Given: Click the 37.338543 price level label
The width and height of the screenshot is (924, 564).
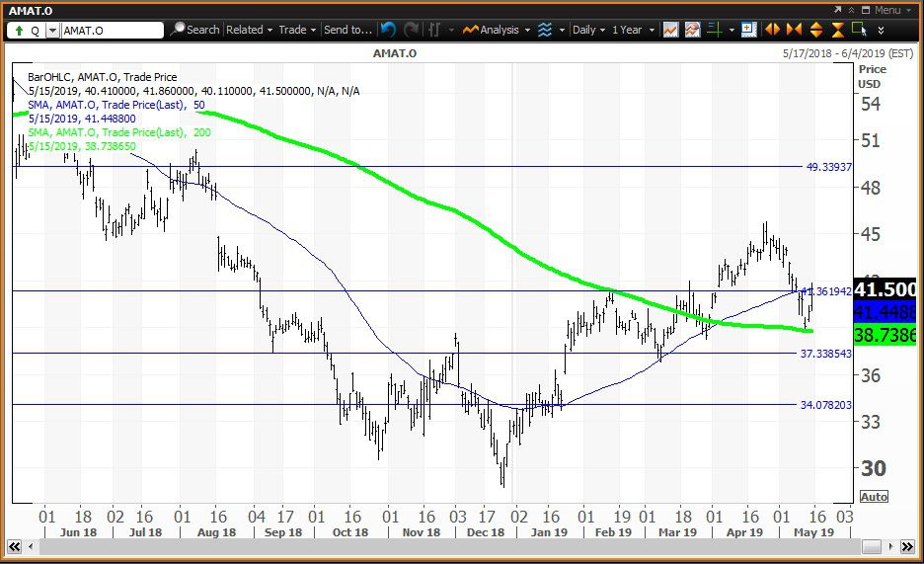Looking at the screenshot, I should (825, 354).
